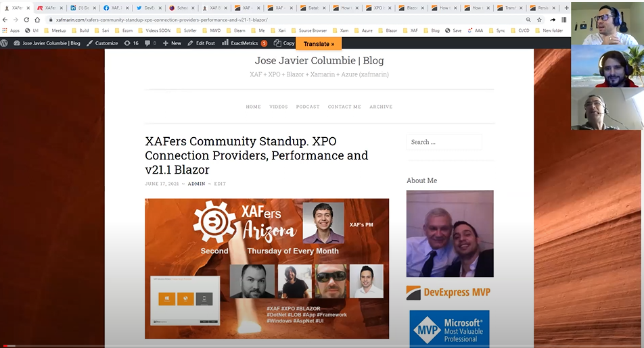
Task: Click the zoom magnifier icon in address bar
Action: click(528, 20)
